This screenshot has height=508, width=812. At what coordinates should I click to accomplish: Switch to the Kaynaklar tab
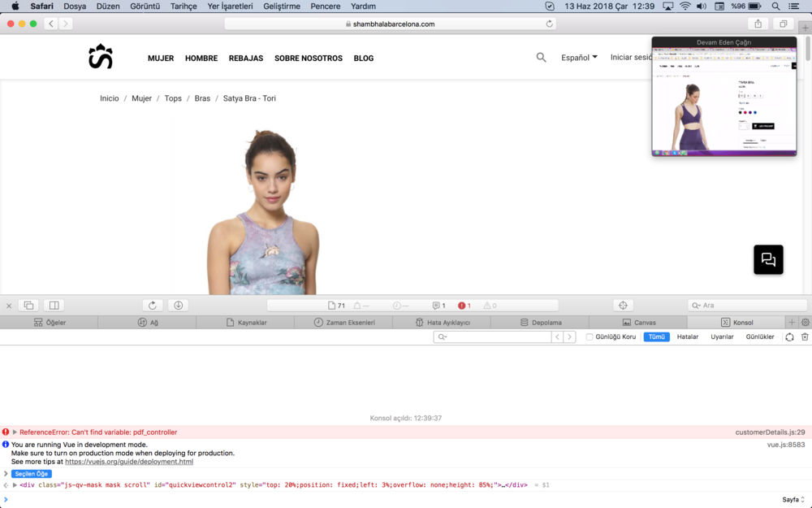click(x=246, y=323)
